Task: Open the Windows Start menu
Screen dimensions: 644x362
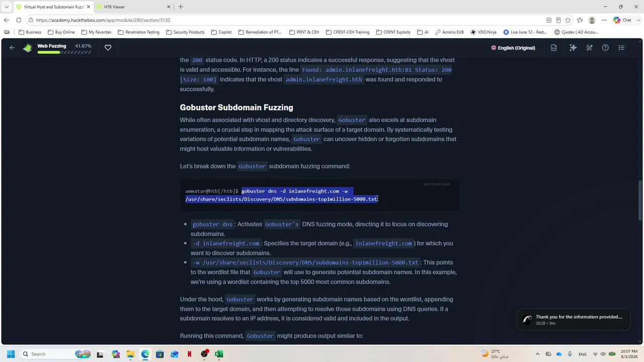Action: pos(11,354)
